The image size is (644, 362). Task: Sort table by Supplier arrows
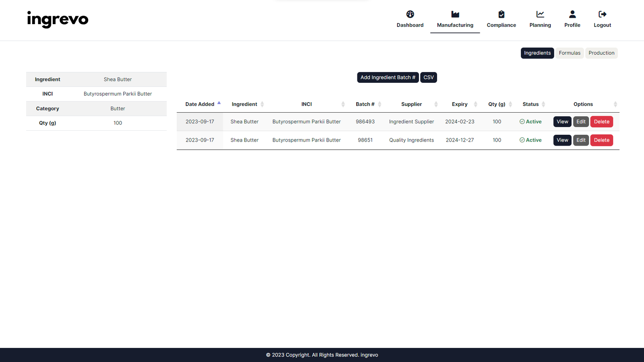(436, 104)
